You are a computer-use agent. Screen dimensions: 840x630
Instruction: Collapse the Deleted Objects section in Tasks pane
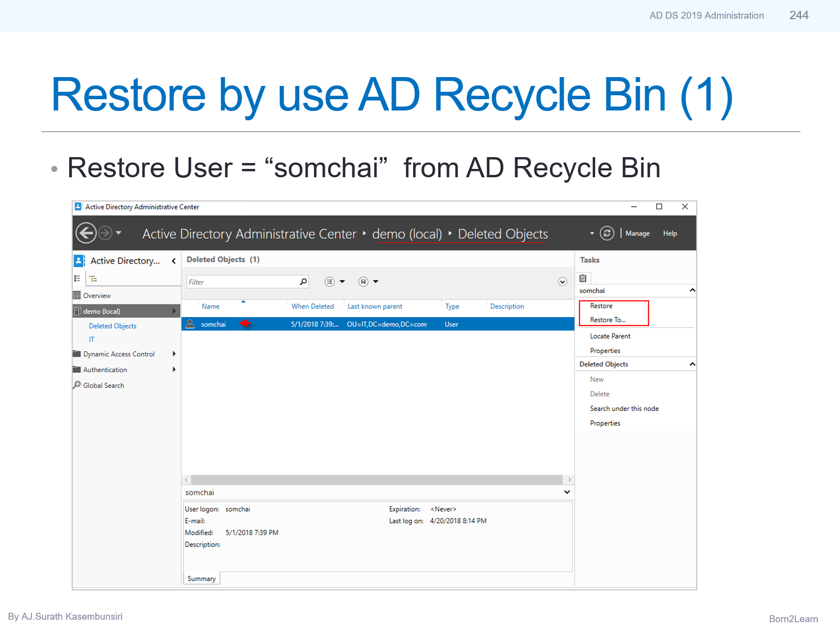tap(692, 364)
